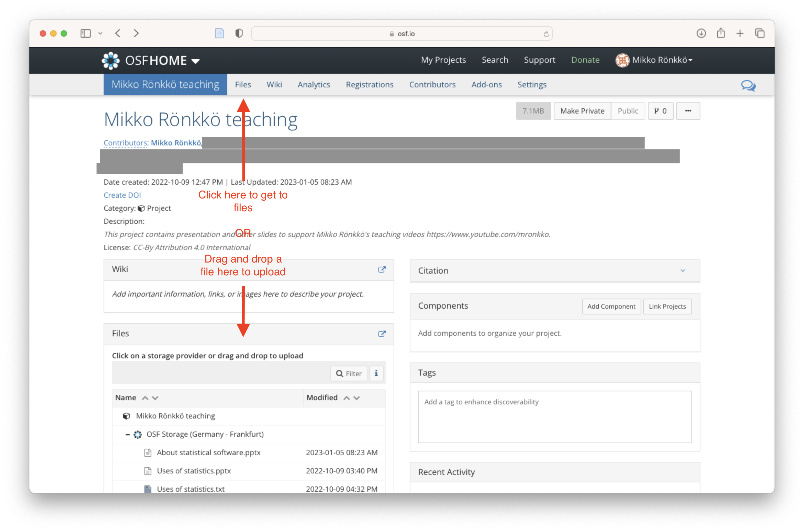Viewport: 804px width, 532px height.
Task: Open the Contributors link under the title
Action: coord(125,143)
